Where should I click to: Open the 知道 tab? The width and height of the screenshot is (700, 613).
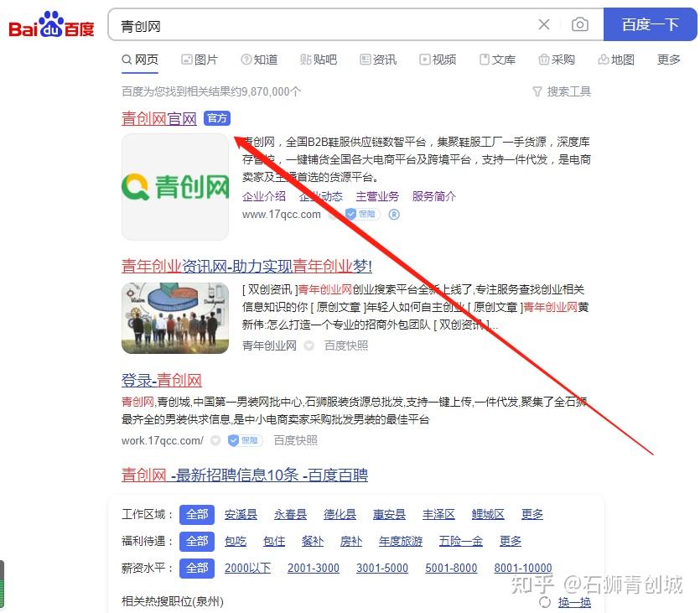259,60
